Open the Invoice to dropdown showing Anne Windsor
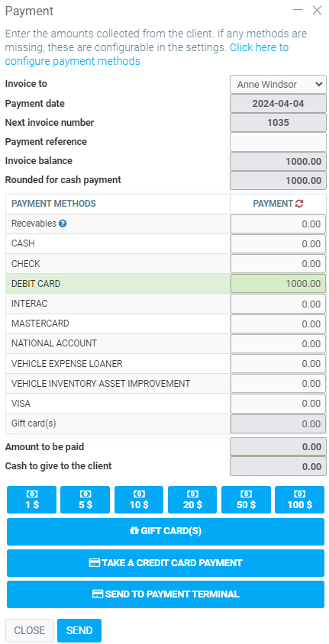 [278, 85]
